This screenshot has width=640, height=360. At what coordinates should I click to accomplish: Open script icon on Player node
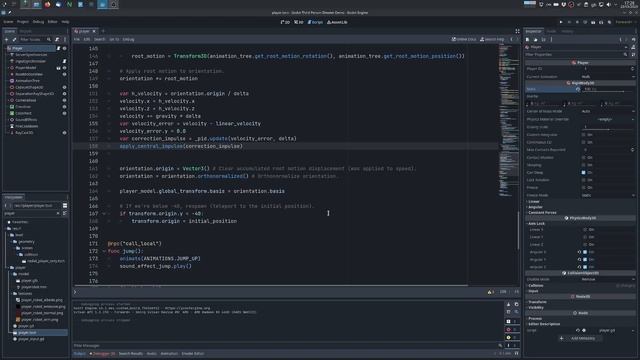point(58,48)
